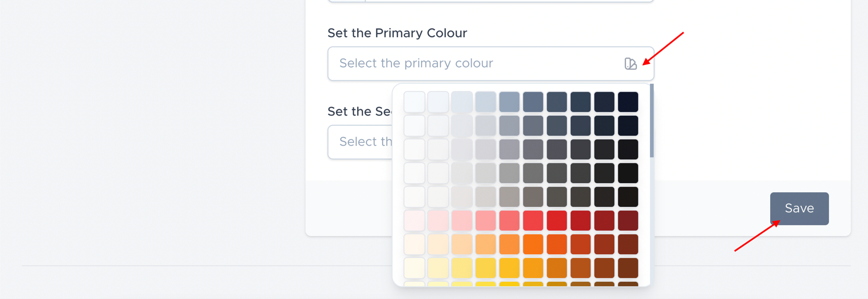Select the darkest brown swatch in orange row
This screenshot has height=299, width=868.
[x=628, y=244]
